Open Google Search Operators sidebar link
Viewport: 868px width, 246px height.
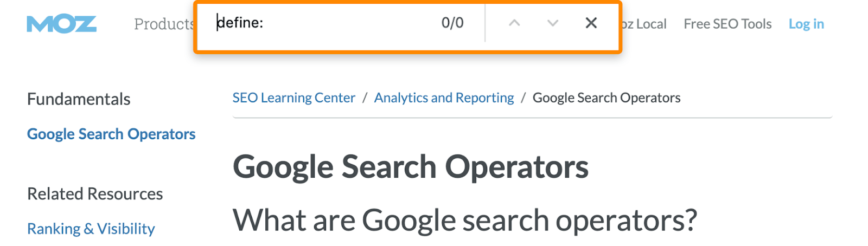(111, 134)
